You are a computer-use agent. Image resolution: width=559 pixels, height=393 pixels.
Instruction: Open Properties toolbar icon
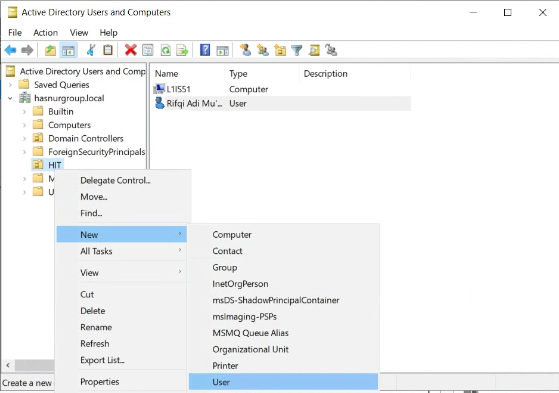pos(148,50)
